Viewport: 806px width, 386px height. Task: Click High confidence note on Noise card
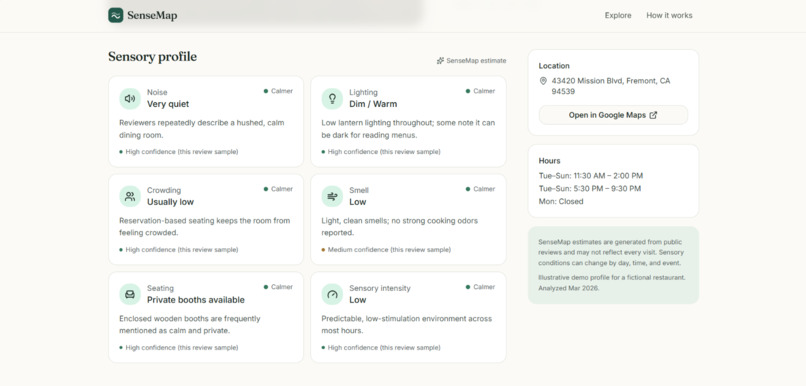[179, 152]
